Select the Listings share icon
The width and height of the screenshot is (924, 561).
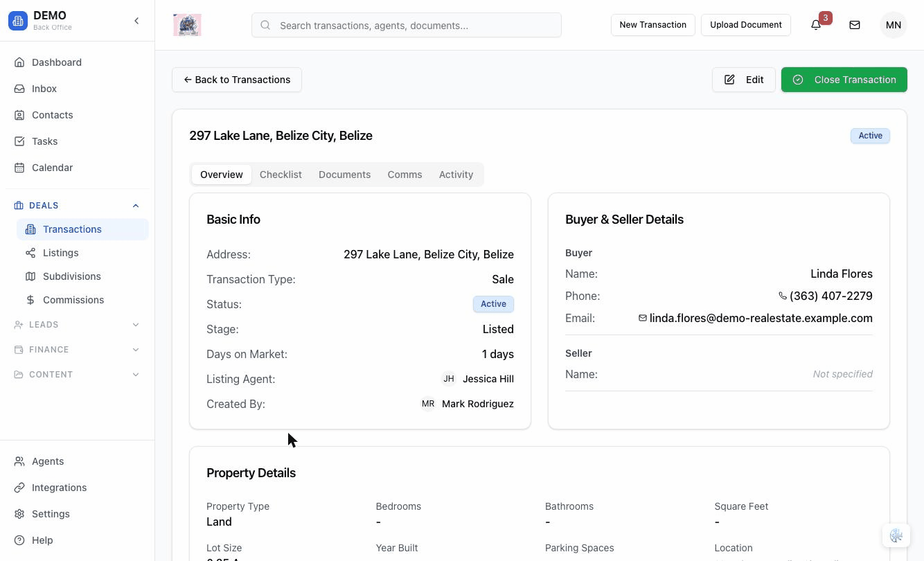(x=30, y=253)
